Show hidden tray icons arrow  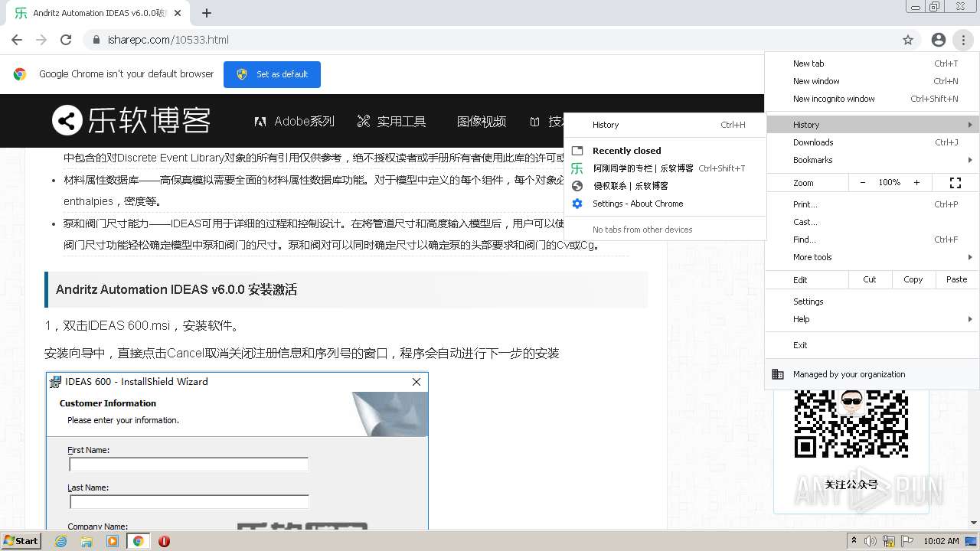coord(854,541)
